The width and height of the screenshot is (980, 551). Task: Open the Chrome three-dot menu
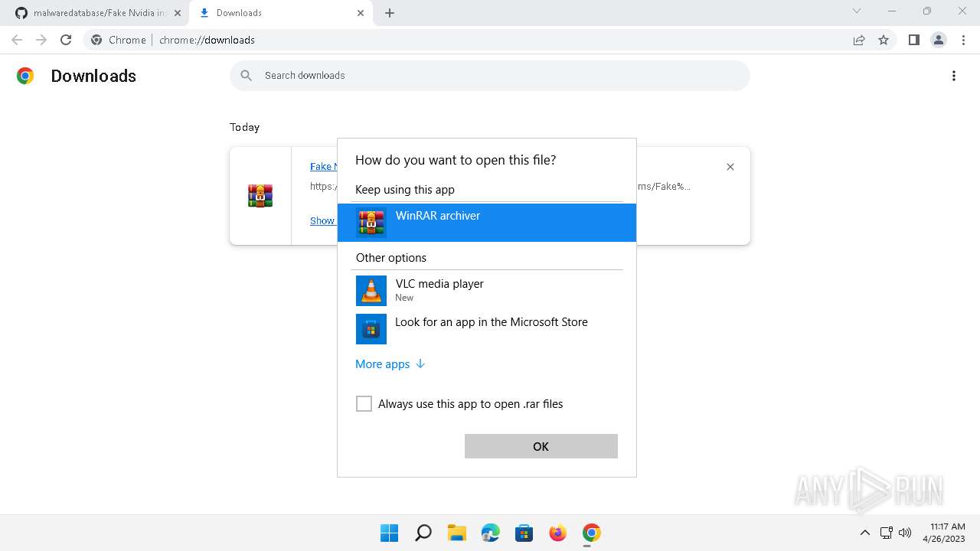tap(962, 40)
